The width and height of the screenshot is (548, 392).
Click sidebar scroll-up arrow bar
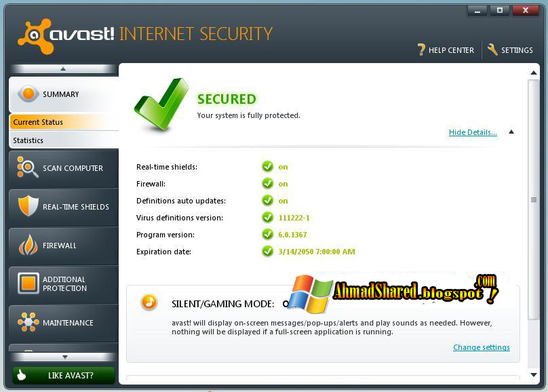63,68
